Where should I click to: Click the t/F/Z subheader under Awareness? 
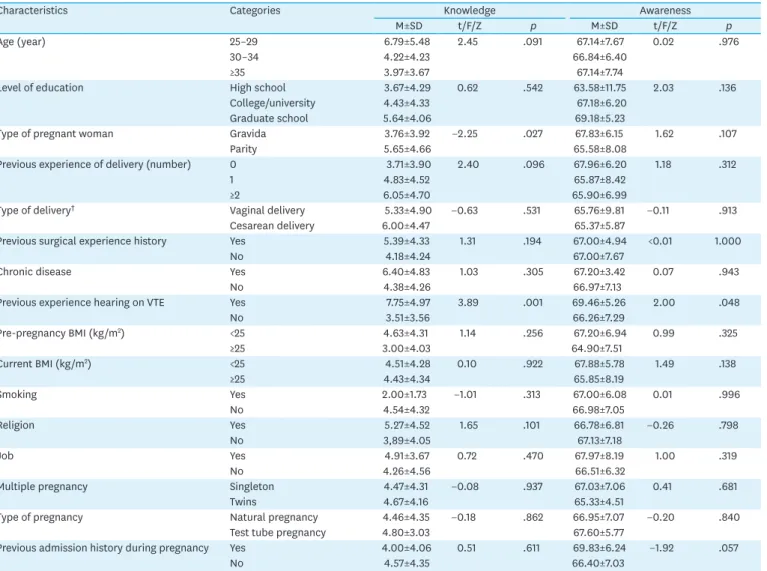pos(665,26)
